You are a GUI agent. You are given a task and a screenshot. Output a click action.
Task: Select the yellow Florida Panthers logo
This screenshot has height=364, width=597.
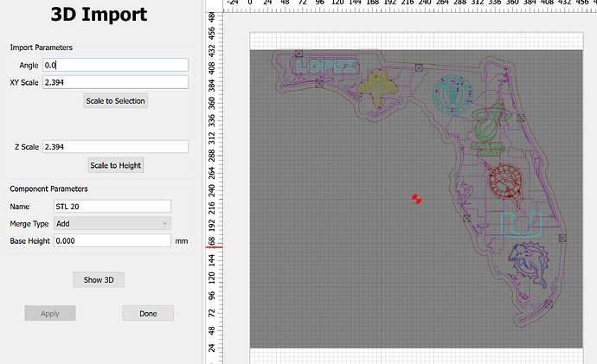coord(376,86)
